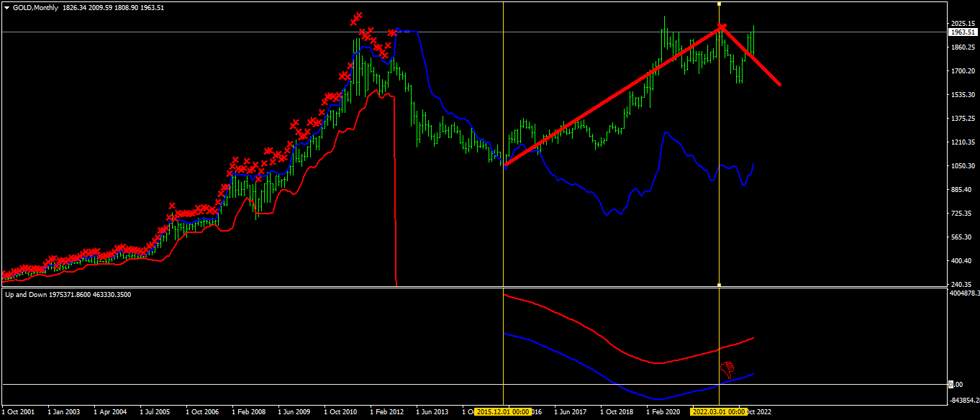
Task: Click the 1375.25 price level on the scale
Action: [963, 119]
